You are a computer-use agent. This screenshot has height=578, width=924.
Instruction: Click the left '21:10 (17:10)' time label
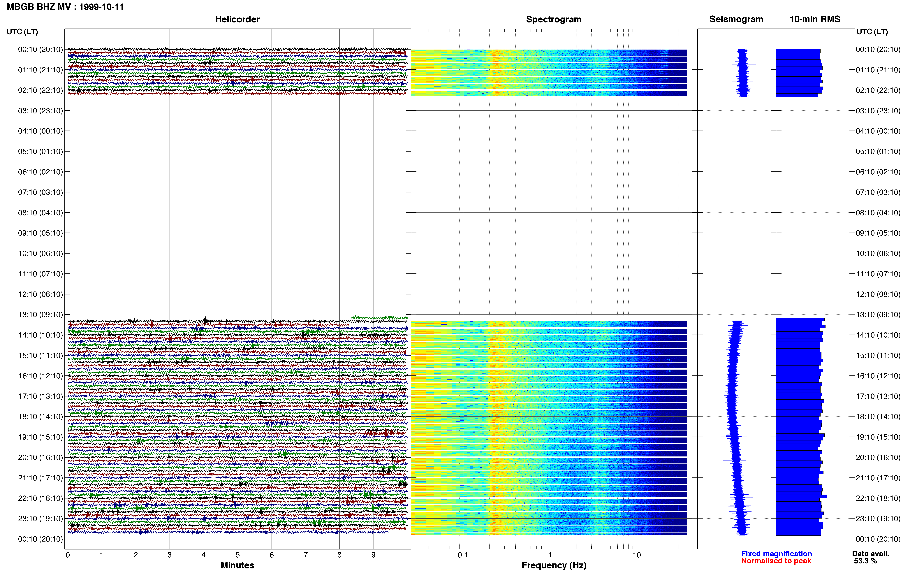[x=41, y=478]
